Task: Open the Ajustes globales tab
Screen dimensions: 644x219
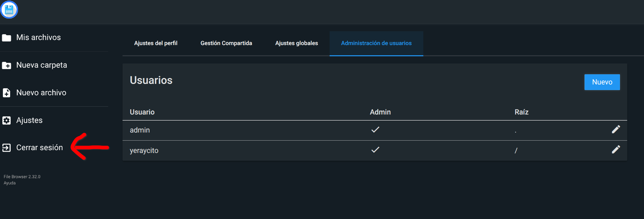Action: point(296,43)
